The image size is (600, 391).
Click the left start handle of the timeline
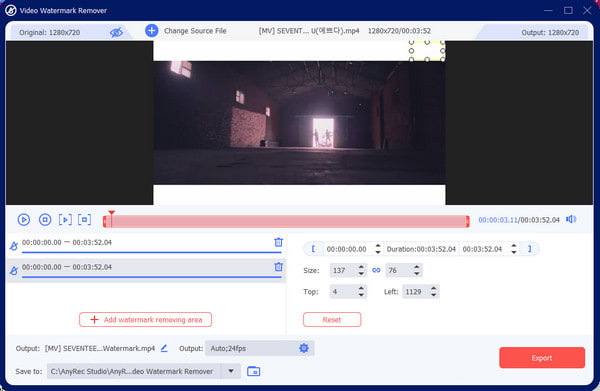click(x=105, y=222)
